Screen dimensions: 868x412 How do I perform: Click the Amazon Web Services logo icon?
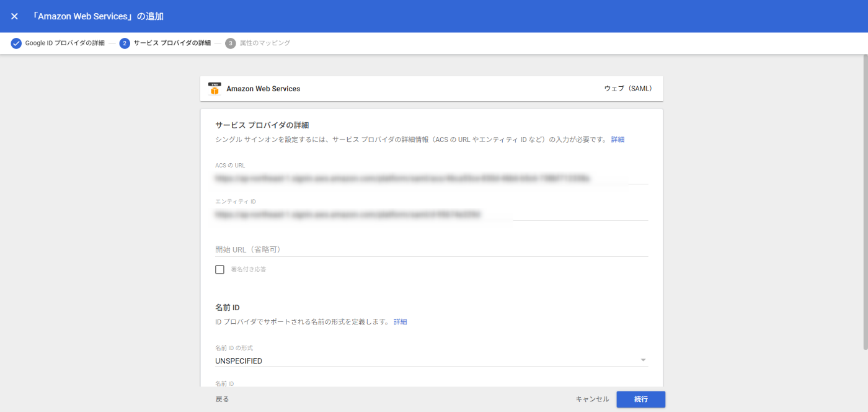coord(215,89)
